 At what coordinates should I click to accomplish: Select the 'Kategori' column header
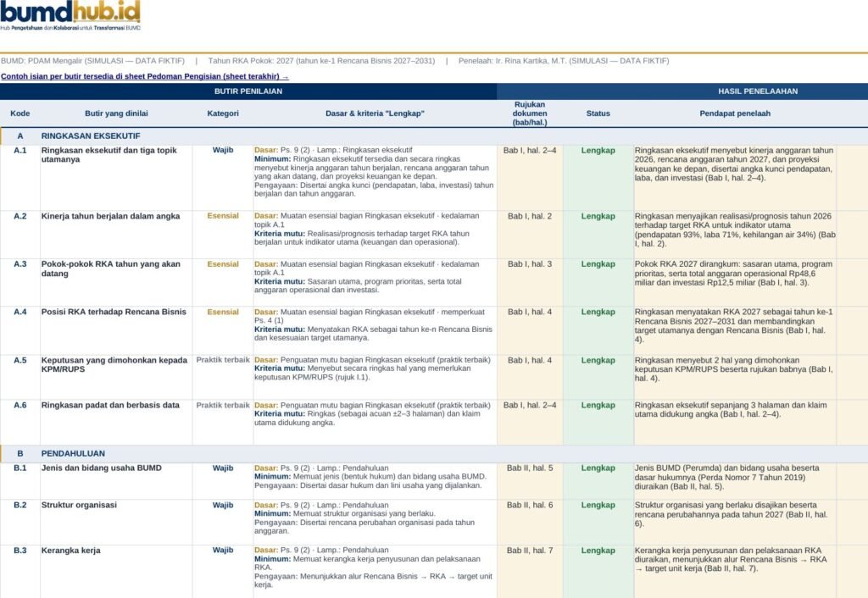pos(223,114)
